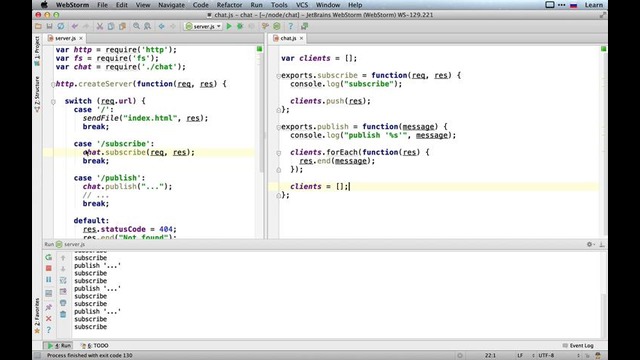The width and height of the screenshot is (640, 360).
Task: Pause output in the Run panel
Action: (49, 280)
